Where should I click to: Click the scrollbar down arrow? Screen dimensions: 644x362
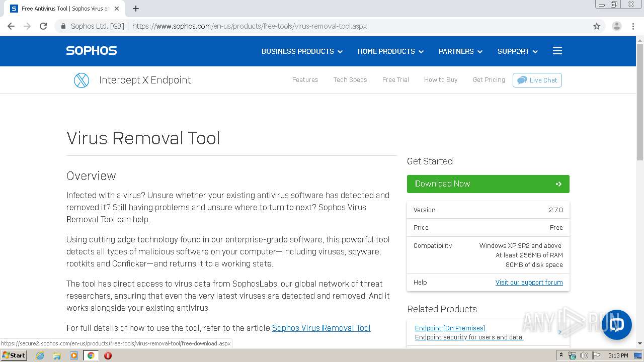(x=640, y=344)
